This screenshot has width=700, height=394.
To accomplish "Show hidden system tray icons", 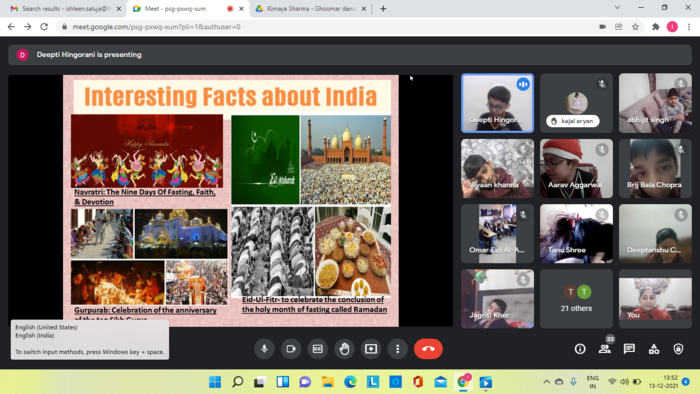I will click(x=546, y=382).
